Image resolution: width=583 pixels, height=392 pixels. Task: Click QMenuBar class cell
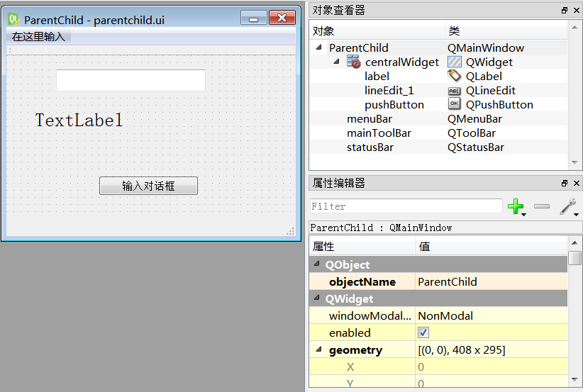pos(474,119)
